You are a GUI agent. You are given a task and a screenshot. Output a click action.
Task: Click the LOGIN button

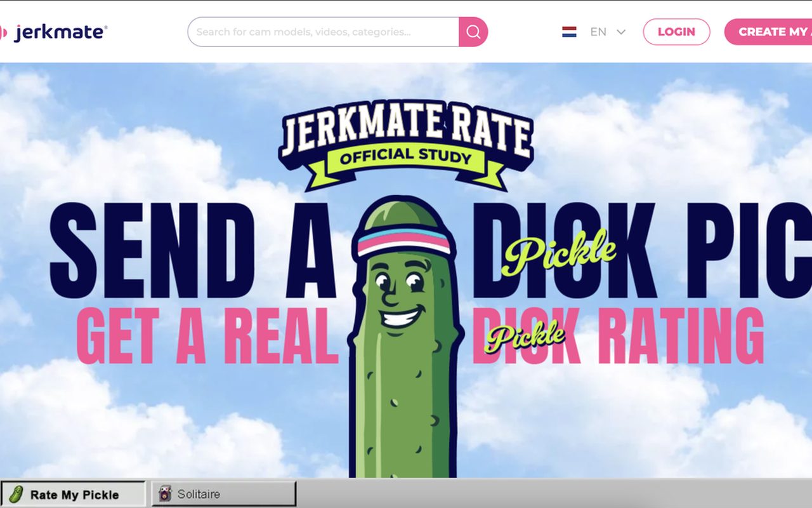[x=676, y=32]
